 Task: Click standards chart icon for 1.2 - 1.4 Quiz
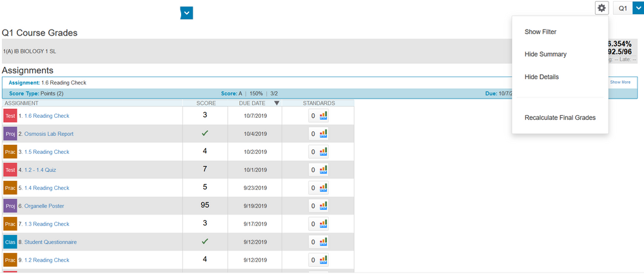tap(324, 170)
